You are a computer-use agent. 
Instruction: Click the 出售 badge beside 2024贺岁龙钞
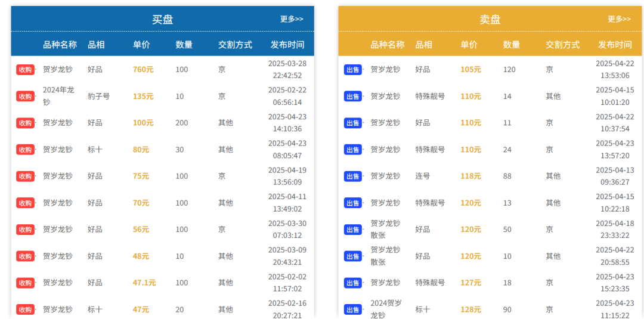pyautogui.click(x=352, y=309)
